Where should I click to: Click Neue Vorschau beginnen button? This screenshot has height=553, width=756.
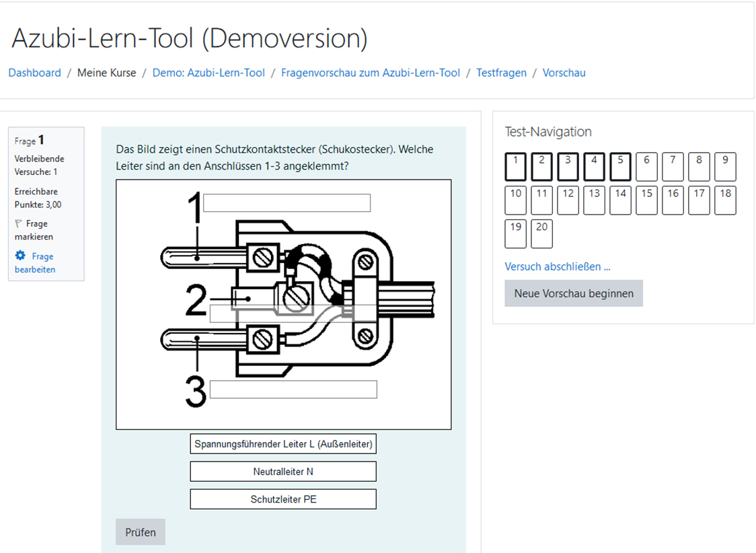tap(573, 293)
